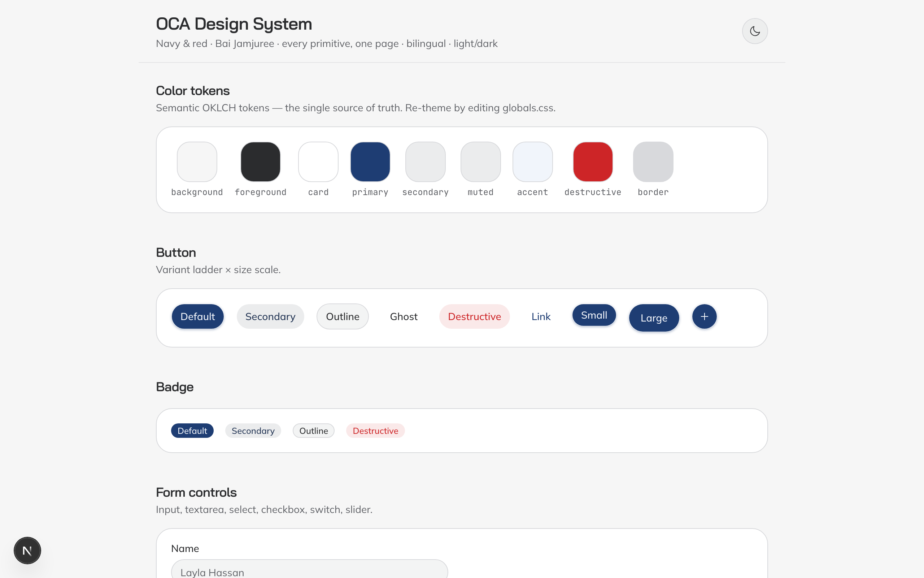924x578 pixels.
Task: Click the Large size button
Action: pos(654,318)
